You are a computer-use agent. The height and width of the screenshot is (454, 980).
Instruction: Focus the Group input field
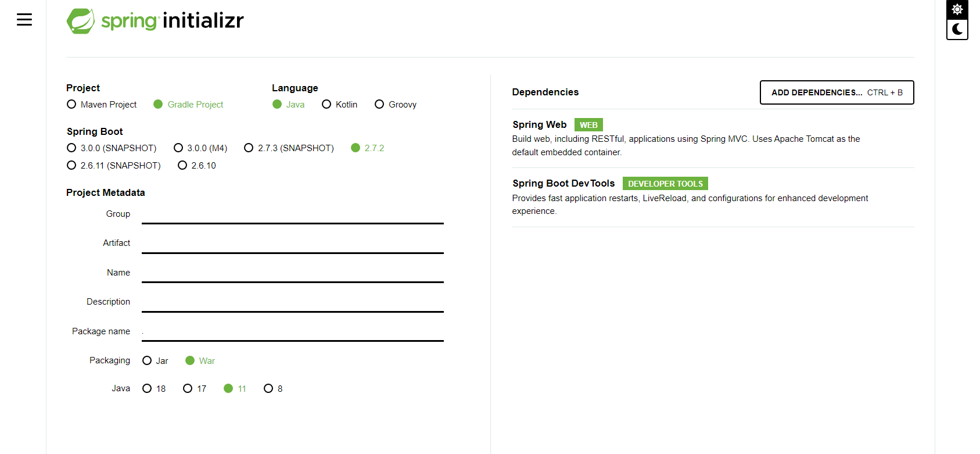293,214
